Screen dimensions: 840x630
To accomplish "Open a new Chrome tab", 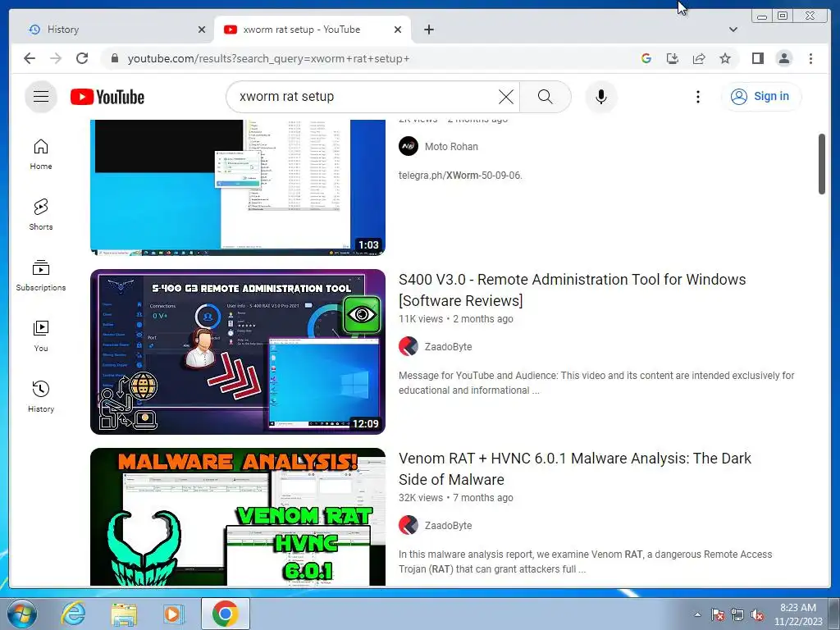I will (428, 30).
